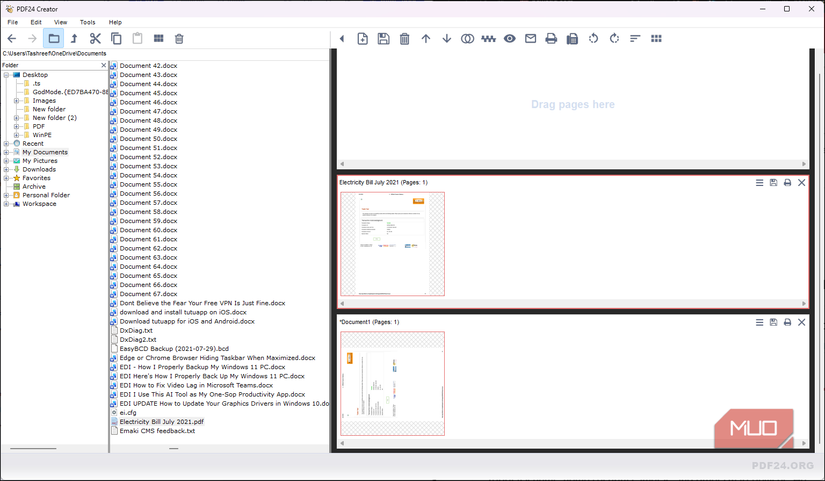
Task: Click the trash icon in main toolbar
Action: [405, 38]
